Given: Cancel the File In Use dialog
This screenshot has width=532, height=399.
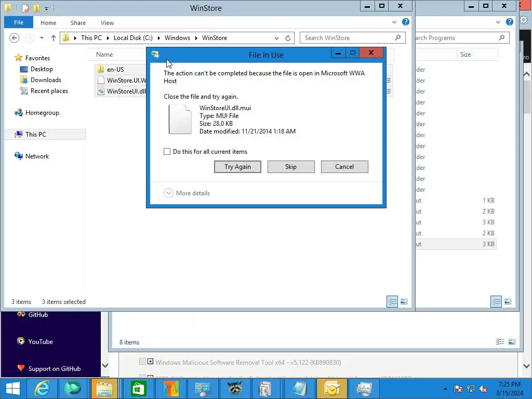Looking at the screenshot, I should [344, 167].
